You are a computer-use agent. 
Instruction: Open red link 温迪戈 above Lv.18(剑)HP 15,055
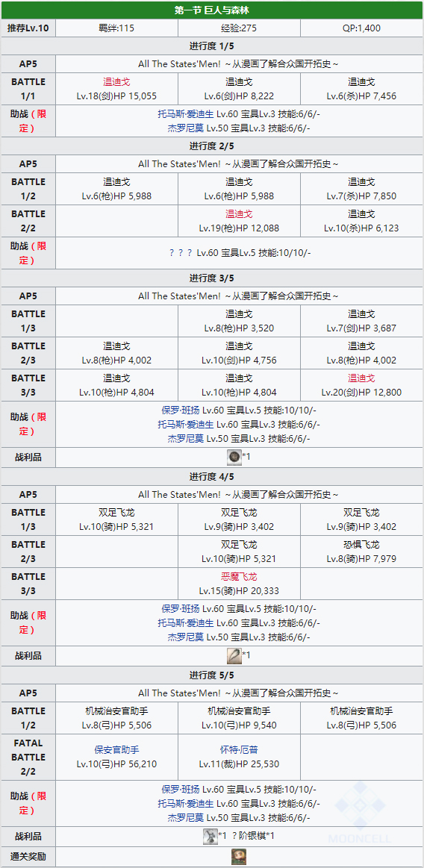click(x=116, y=82)
